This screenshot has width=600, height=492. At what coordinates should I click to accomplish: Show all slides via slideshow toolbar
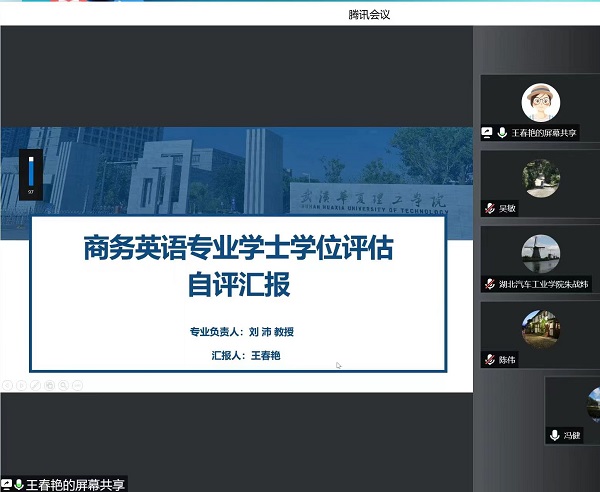point(49,385)
